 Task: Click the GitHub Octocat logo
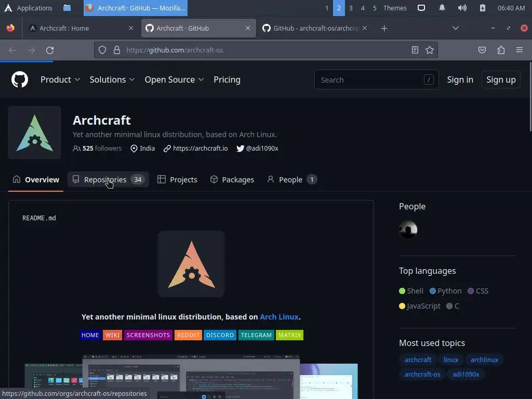[x=20, y=79]
